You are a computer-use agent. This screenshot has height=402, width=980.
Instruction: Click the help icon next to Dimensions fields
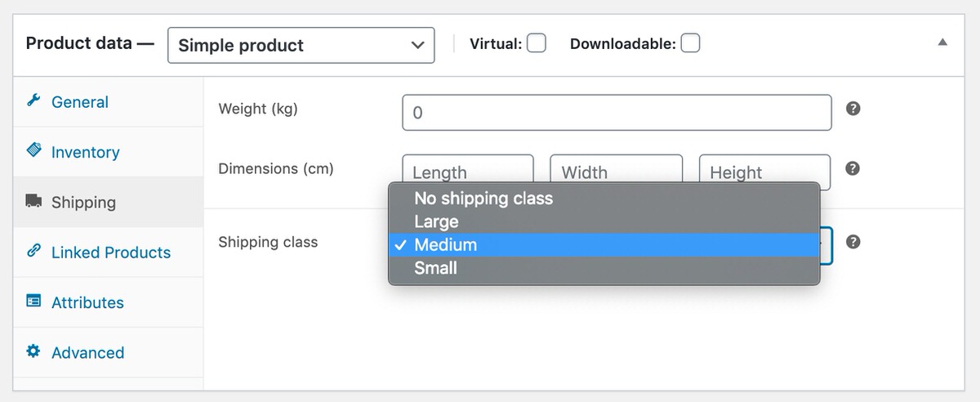(853, 168)
